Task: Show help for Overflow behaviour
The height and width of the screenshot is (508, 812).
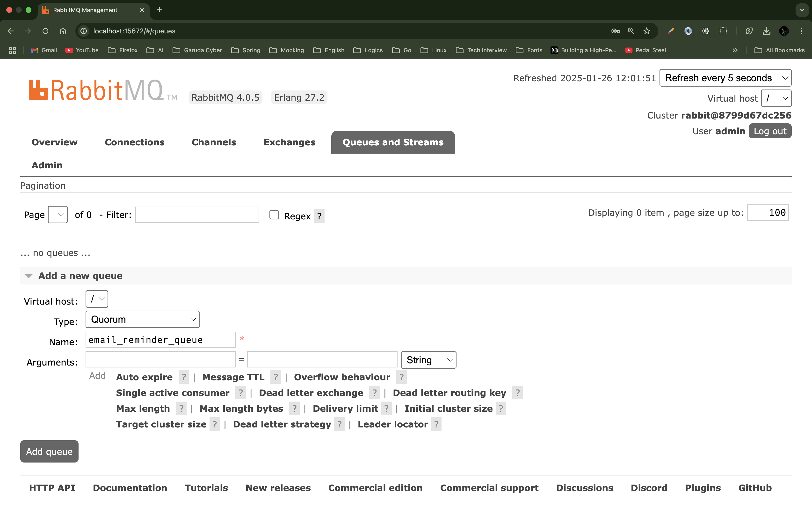Action: (401, 377)
